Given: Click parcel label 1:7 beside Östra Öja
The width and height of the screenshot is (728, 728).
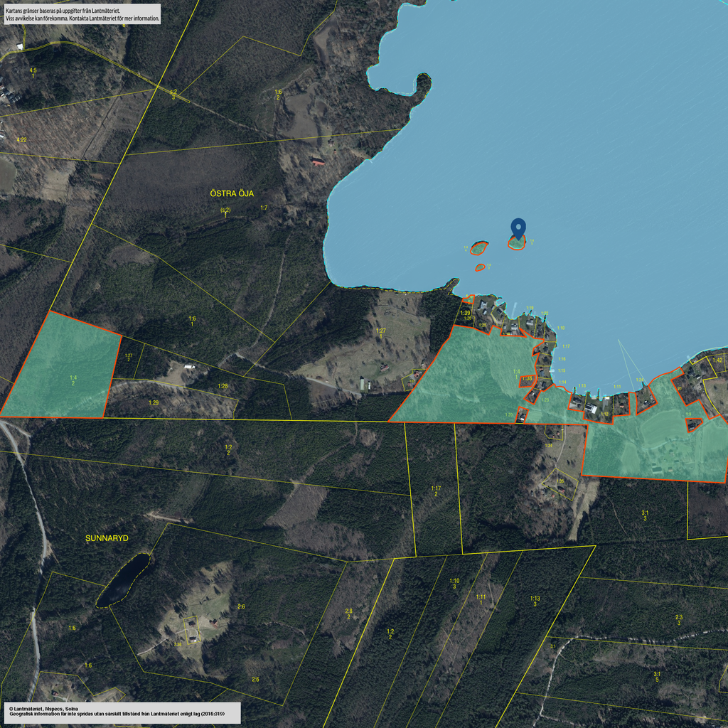Looking at the screenshot, I should pyautogui.click(x=264, y=208).
